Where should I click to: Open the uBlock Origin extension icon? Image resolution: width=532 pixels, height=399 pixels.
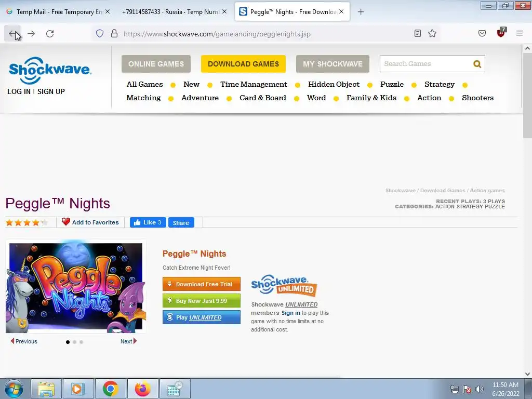(x=501, y=33)
